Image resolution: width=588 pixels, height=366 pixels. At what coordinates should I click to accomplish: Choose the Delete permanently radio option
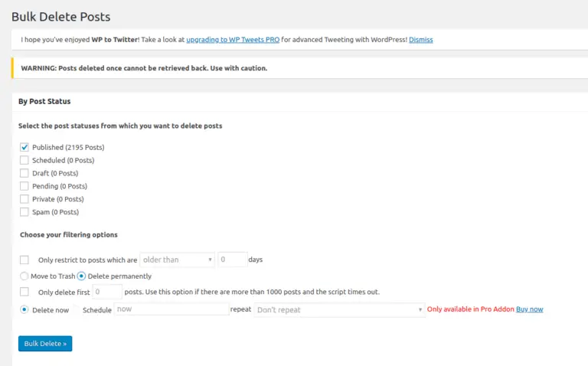tap(81, 276)
